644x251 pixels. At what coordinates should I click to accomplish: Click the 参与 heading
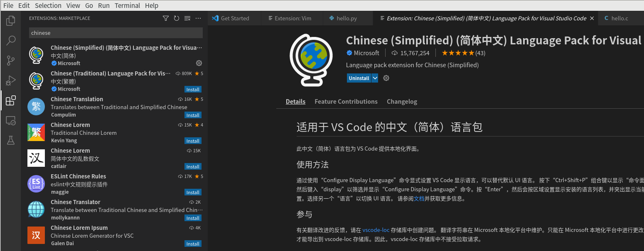click(x=304, y=214)
